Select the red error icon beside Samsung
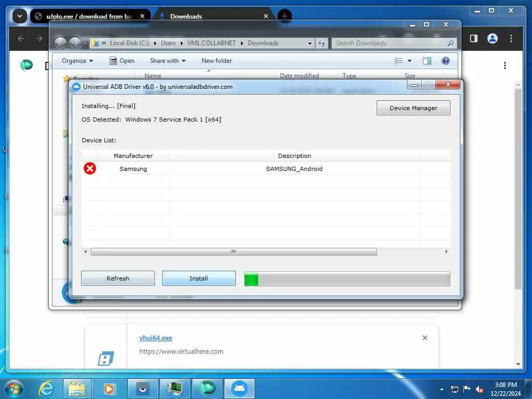532x399 pixels. tap(90, 168)
